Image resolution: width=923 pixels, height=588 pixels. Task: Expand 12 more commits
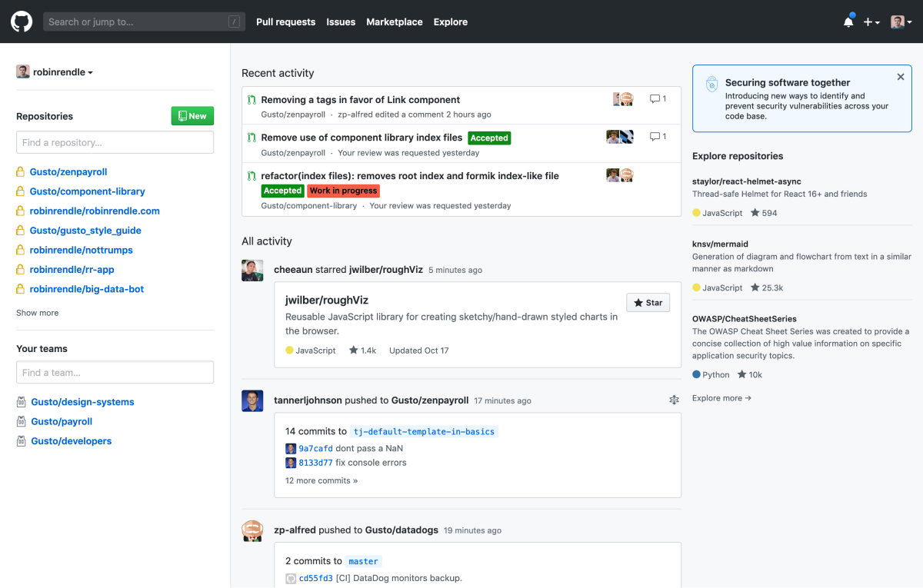[322, 480]
